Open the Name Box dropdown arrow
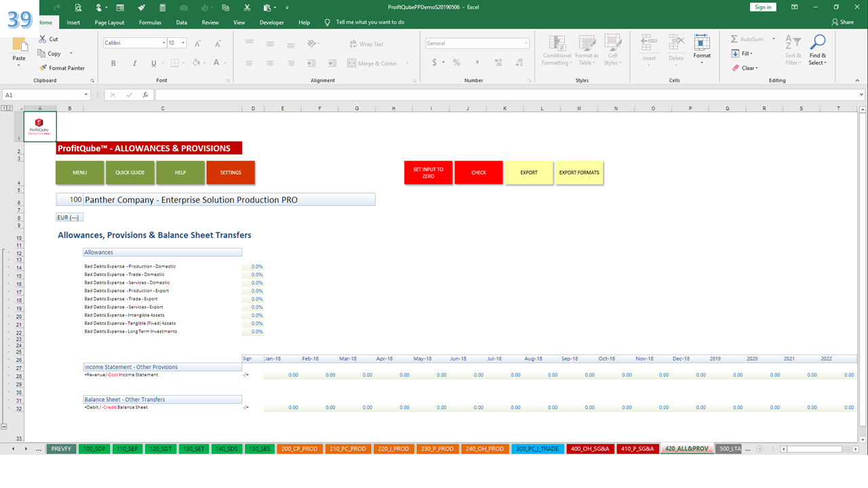 coord(86,95)
